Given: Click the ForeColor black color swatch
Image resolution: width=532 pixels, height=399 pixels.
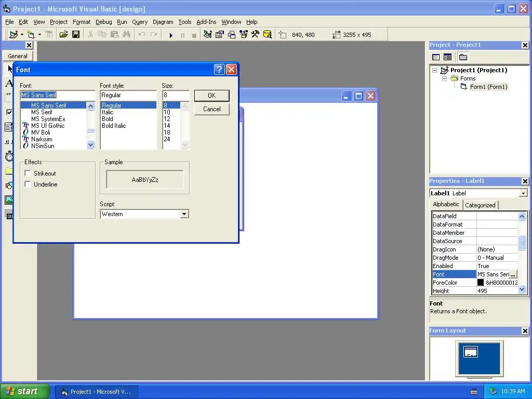Looking at the screenshot, I should point(481,282).
